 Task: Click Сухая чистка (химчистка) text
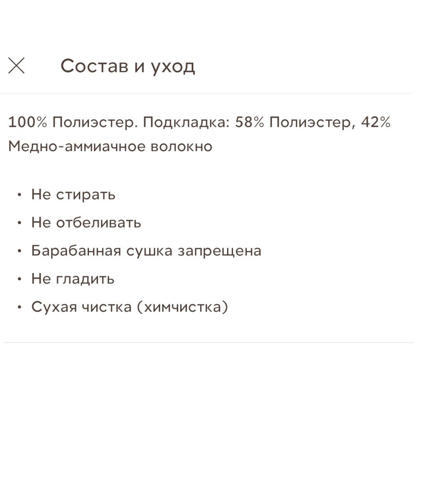tap(130, 307)
